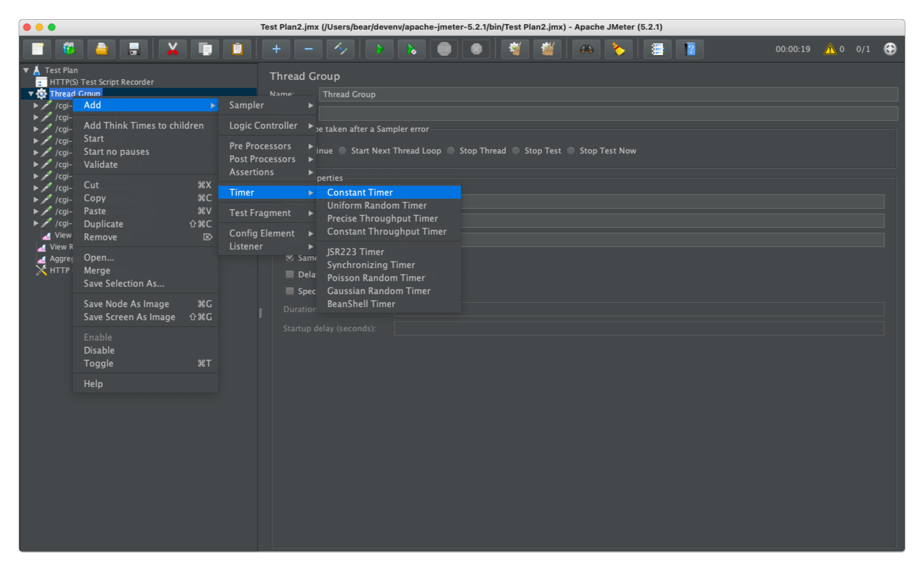Select the Stop Test Now radio button

(x=571, y=150)
